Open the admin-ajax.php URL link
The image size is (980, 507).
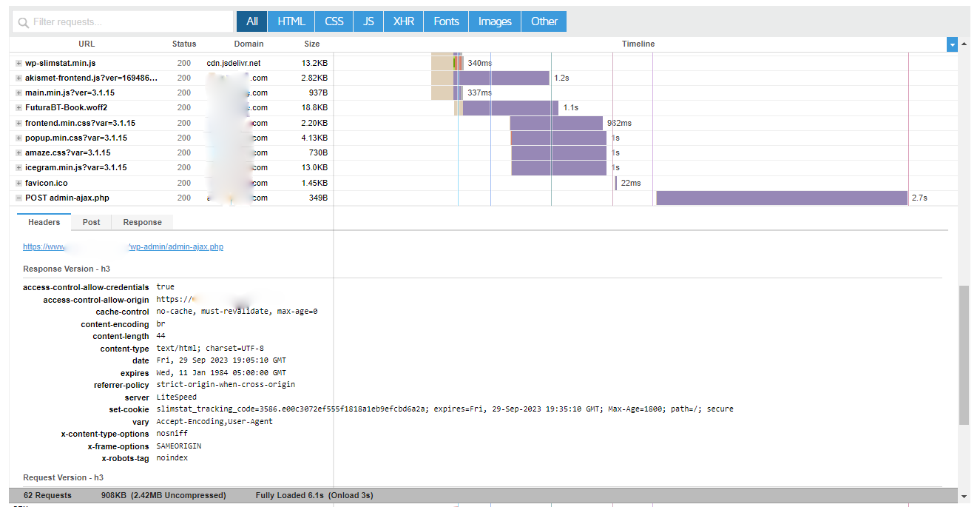(x=123, y=247)
